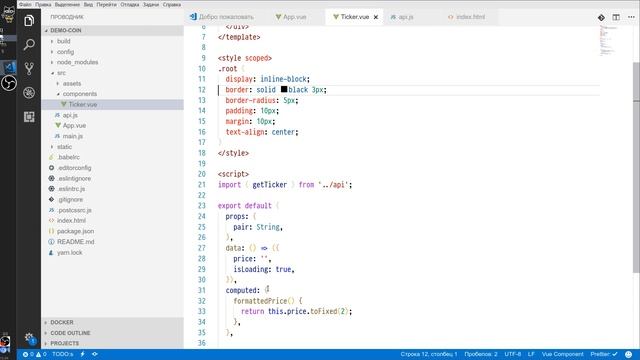Open README.md in the file tree

[112, 242]
